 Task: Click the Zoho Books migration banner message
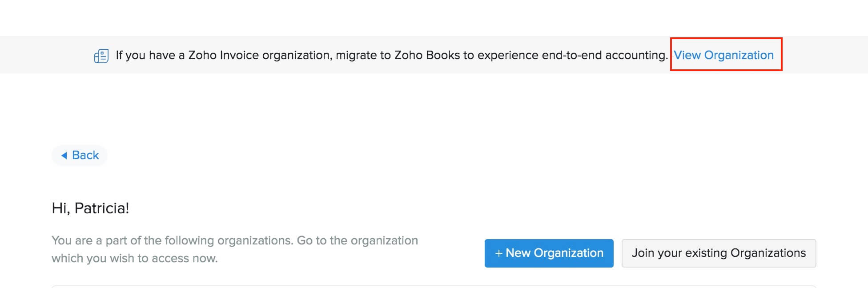391,55
